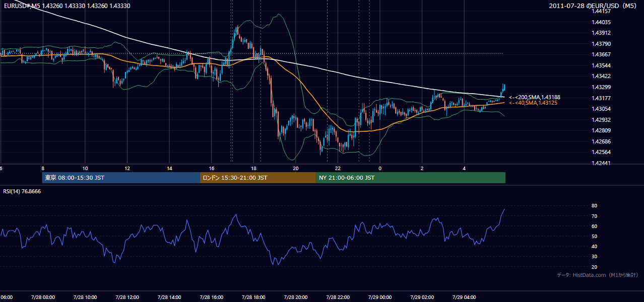
Task: Click the 7/28 18:00 date label
Action: 253,297
